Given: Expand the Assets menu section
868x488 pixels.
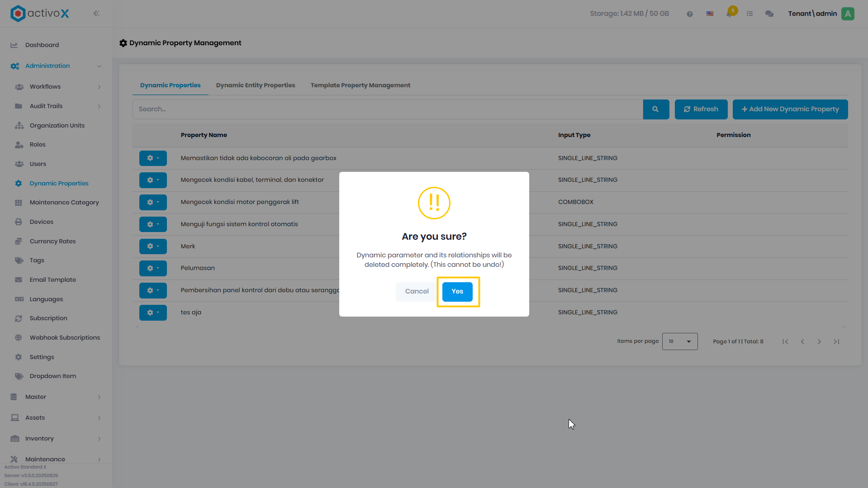Looking at the screenshot, I should pyautogui.click(x=56, y=418).
